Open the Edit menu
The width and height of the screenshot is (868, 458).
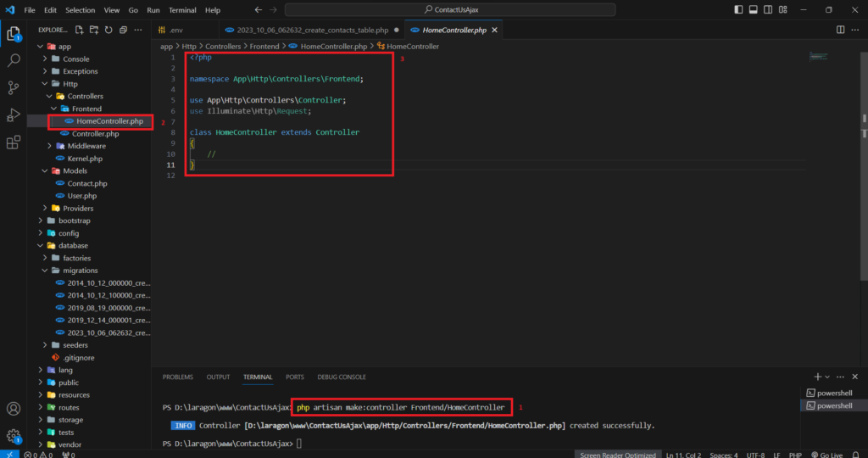point(50,10)
